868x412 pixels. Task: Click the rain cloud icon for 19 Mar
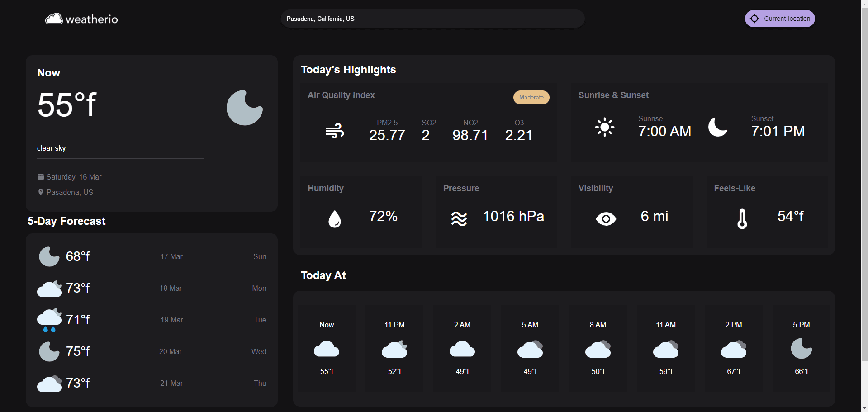49,320
